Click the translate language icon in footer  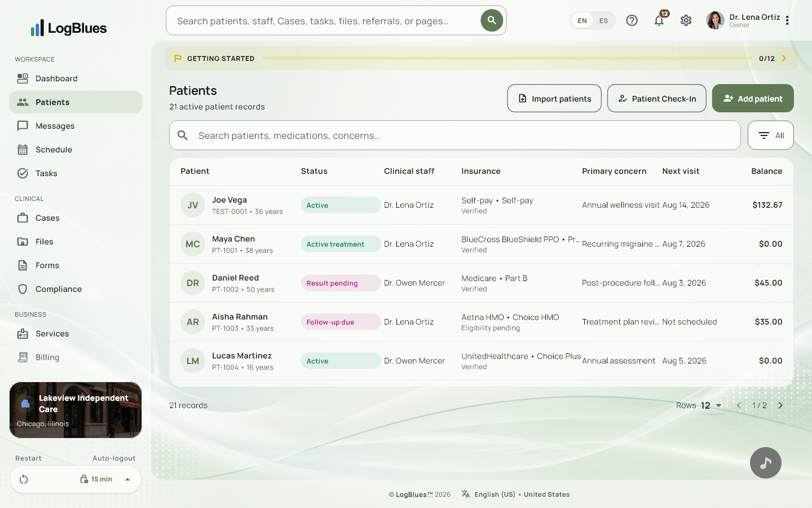click(x=466, y=494)
